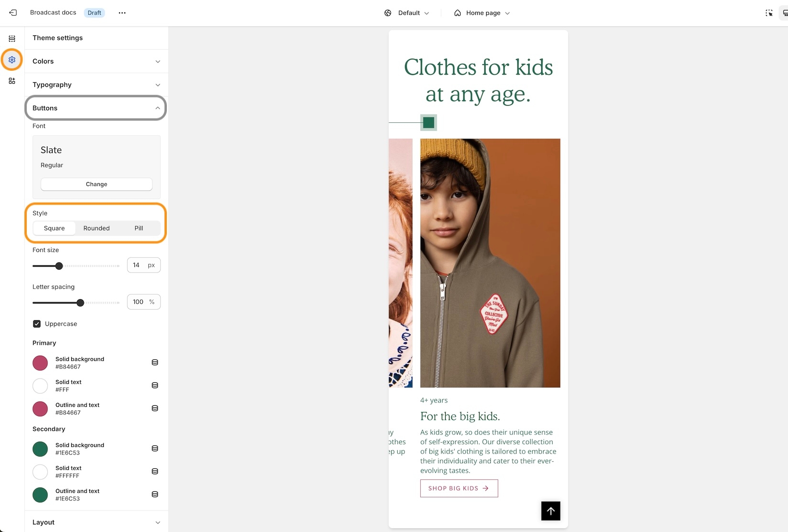The height and width of the screenshot is (532, 788).
Task: Open the Secondary Solid background green swatch
Action: coord(40,449)
